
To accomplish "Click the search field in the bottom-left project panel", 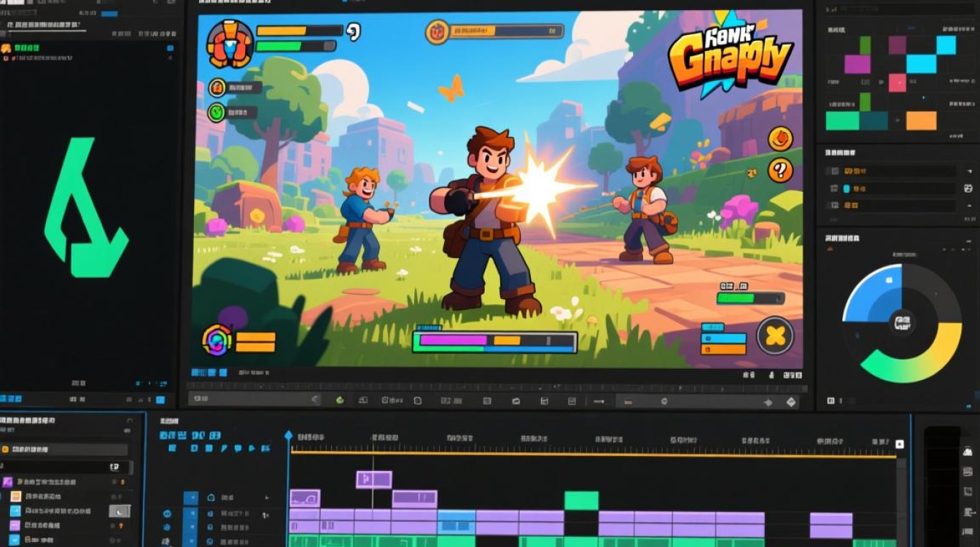I will pos(66,467).
